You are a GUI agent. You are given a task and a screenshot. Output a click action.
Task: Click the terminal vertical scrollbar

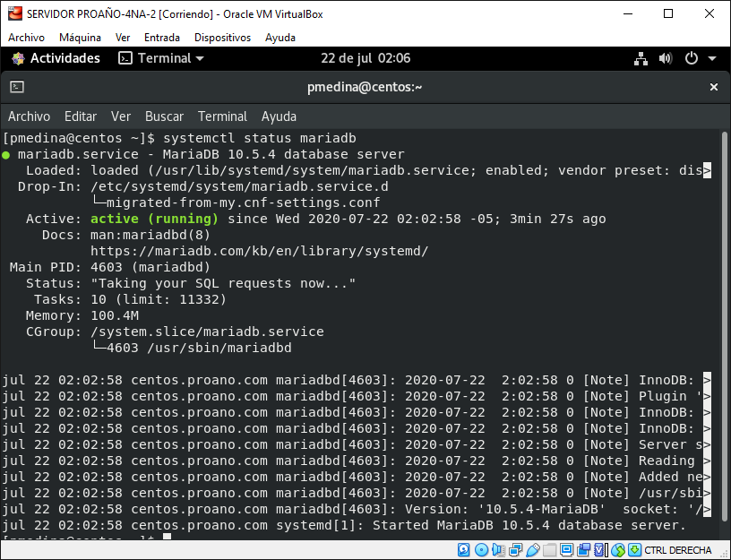(725, 326)
